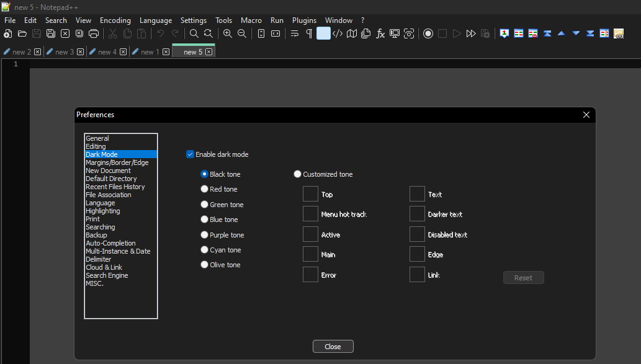Open the Settings menu
This screenshot has width=641, height=364.
(194, 20)
